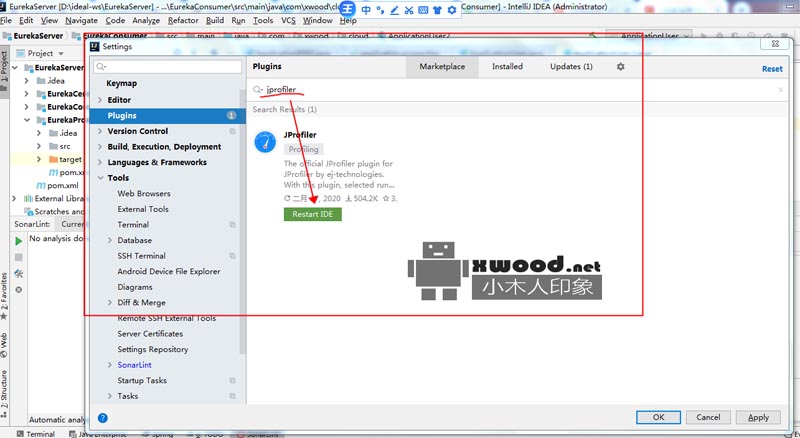Open the VCS menu
Image resolution: width=800 pixels, height=438 pixels.
[x=288, y=20]
